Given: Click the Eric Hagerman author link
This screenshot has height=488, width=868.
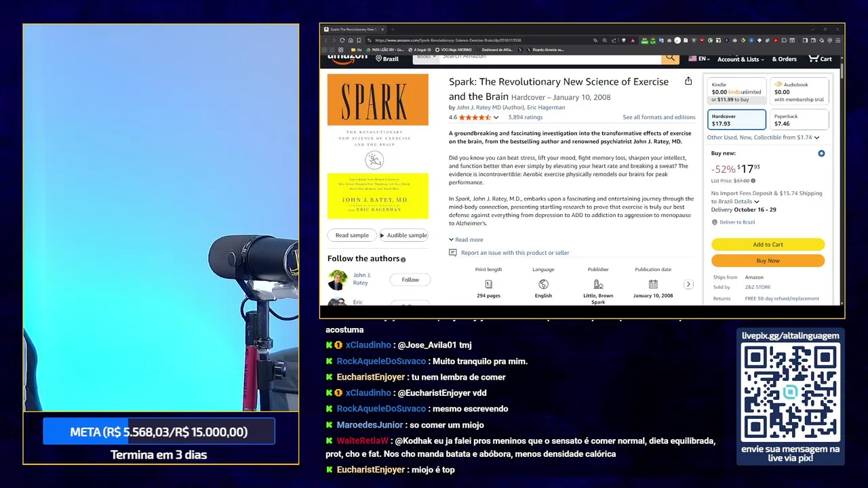Looking at the screenshot, I should pos(546,107).
